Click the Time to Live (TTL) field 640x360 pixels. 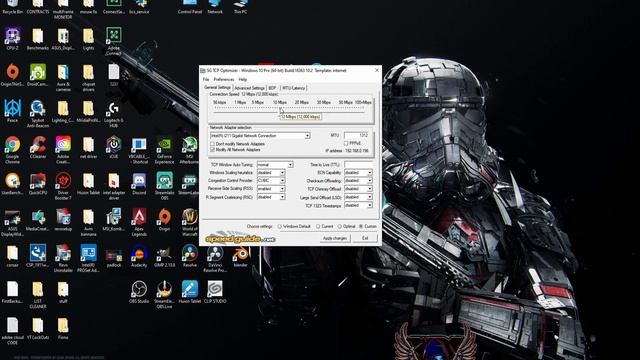[358, 164]
